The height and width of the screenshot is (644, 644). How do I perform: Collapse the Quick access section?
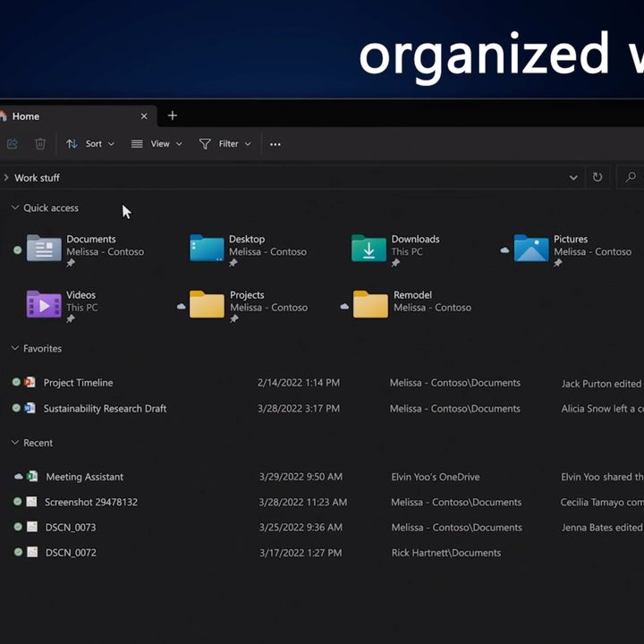tap(15, 208)
